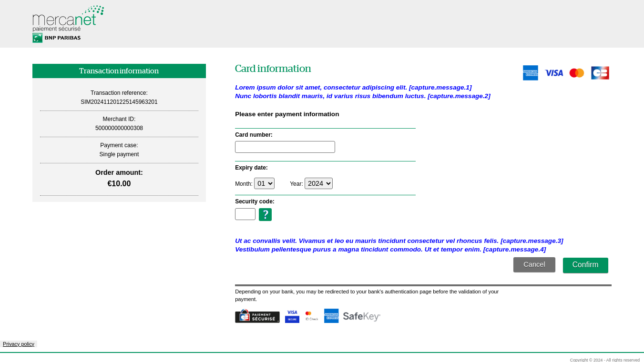Image resolution: width=644 pixels, height=362 pixels.
Task: Click the BNP Paribas logo
Action: click(56, 38)
